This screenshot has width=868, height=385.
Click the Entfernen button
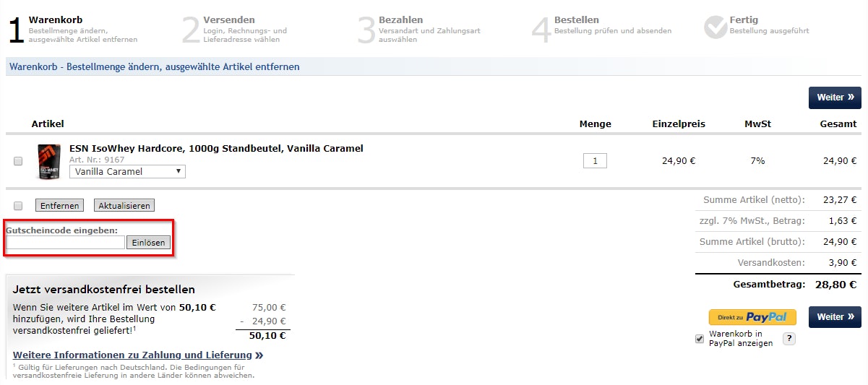pyautogui.click(x=59, y=206)
